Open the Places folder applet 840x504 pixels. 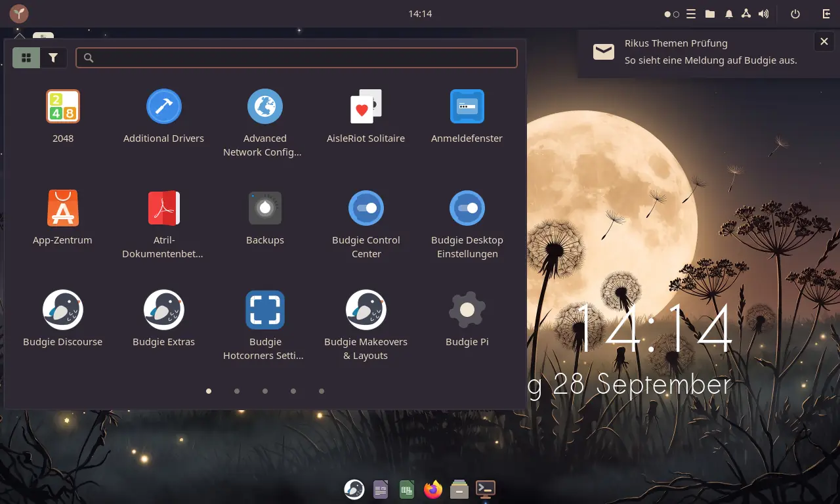tap(710, 14)
